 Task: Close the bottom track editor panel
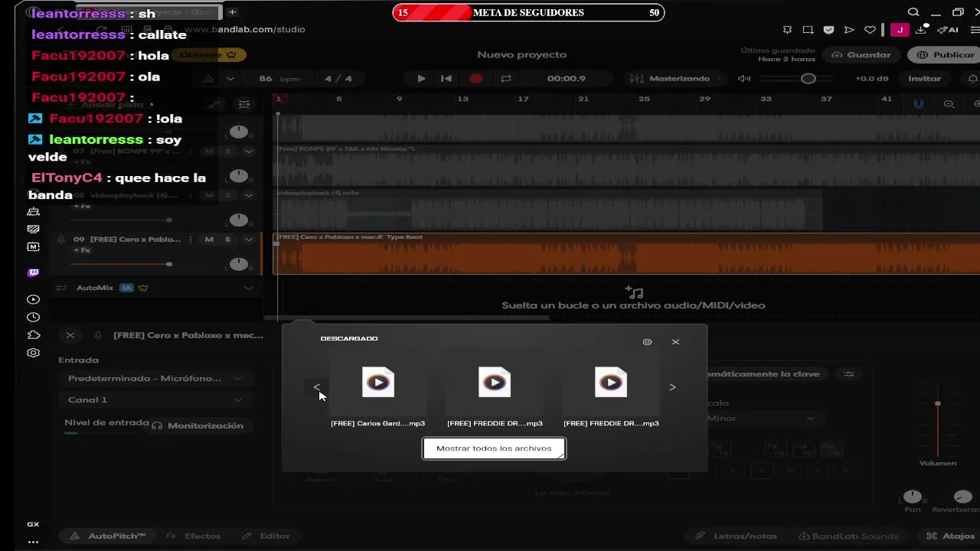point(70,335)
